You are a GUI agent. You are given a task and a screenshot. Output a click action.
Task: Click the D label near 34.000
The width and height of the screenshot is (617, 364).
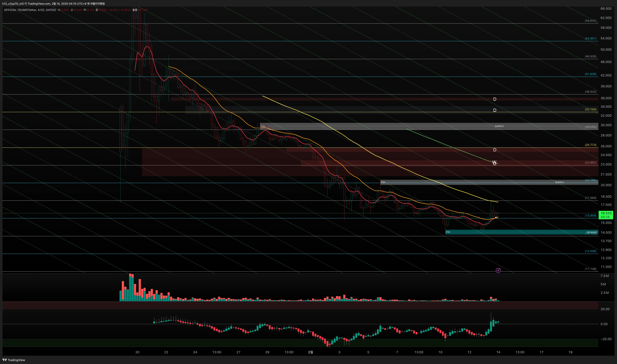[x=495, y=110]
